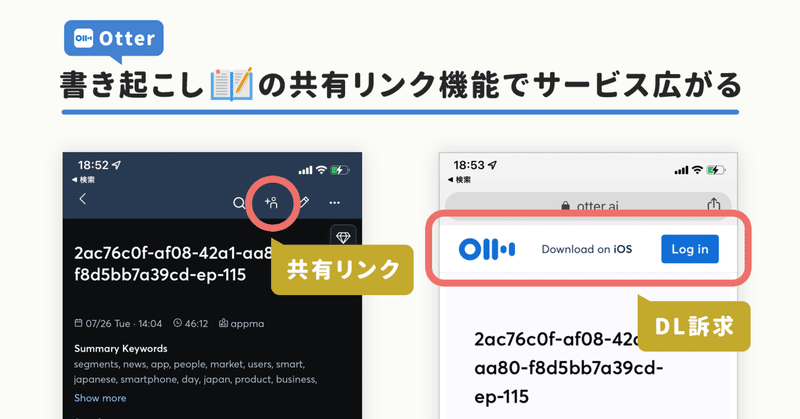800x419 pixels.
Task: Tap the 検索 back link in browser screen
Action: (x=459, y=180)
